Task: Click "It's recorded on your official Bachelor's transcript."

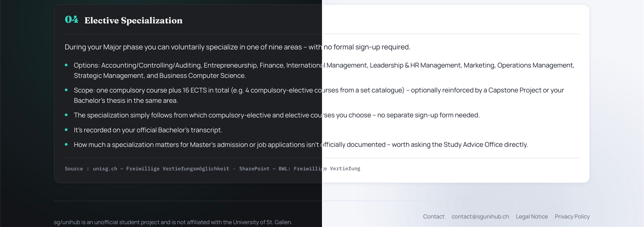Action: tap(148, 130)
